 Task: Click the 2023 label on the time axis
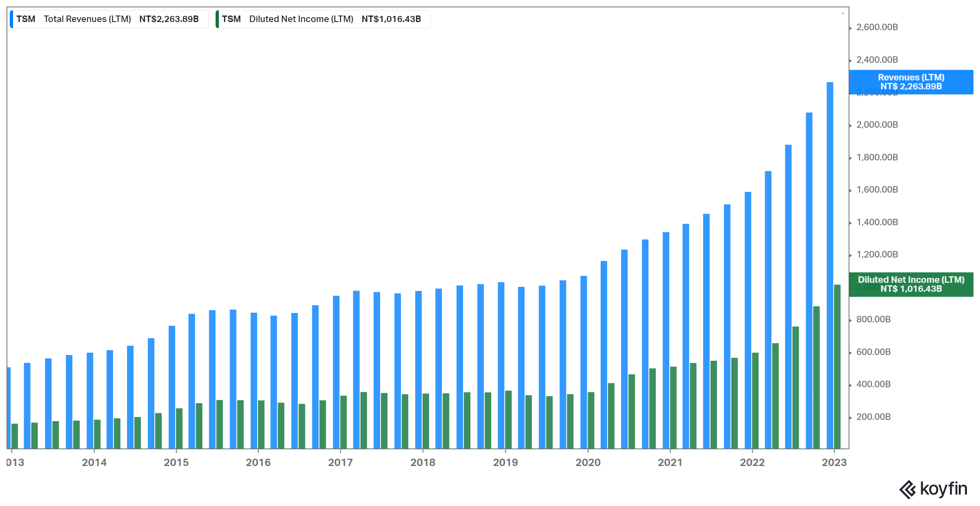834,462
